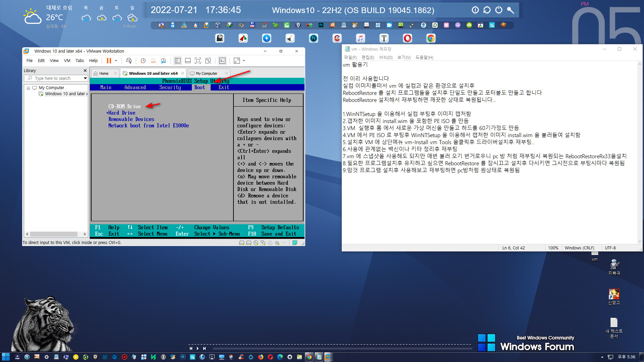Pause the virtual machine with the orange pause icon
The width and height of the screenshot is (644, 362).
(x=109, y=61)
